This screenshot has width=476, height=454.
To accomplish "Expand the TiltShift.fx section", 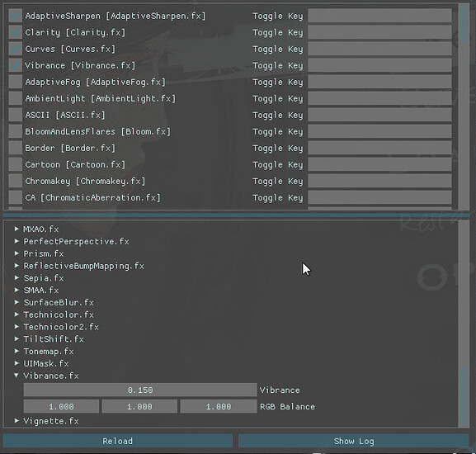I will coord(16,339).
